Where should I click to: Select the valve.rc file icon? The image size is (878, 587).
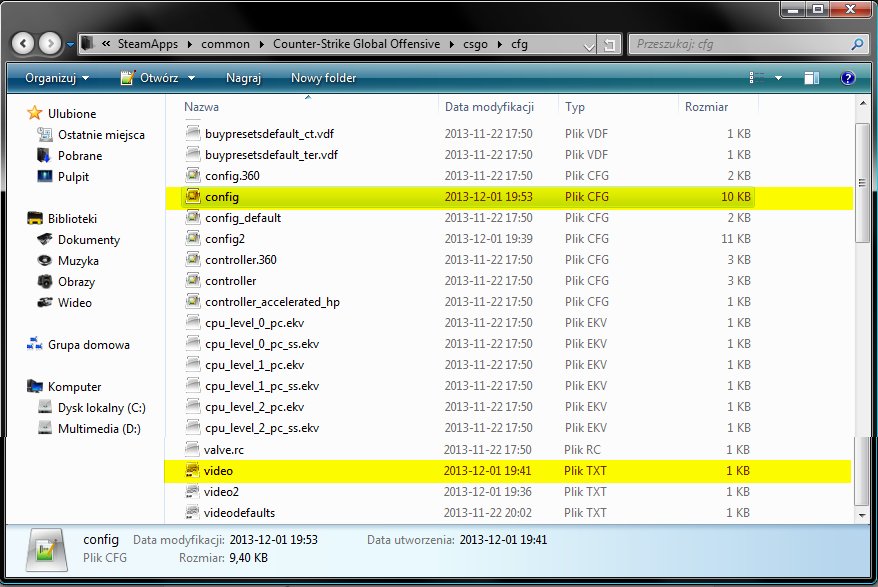tap(192, 449)
